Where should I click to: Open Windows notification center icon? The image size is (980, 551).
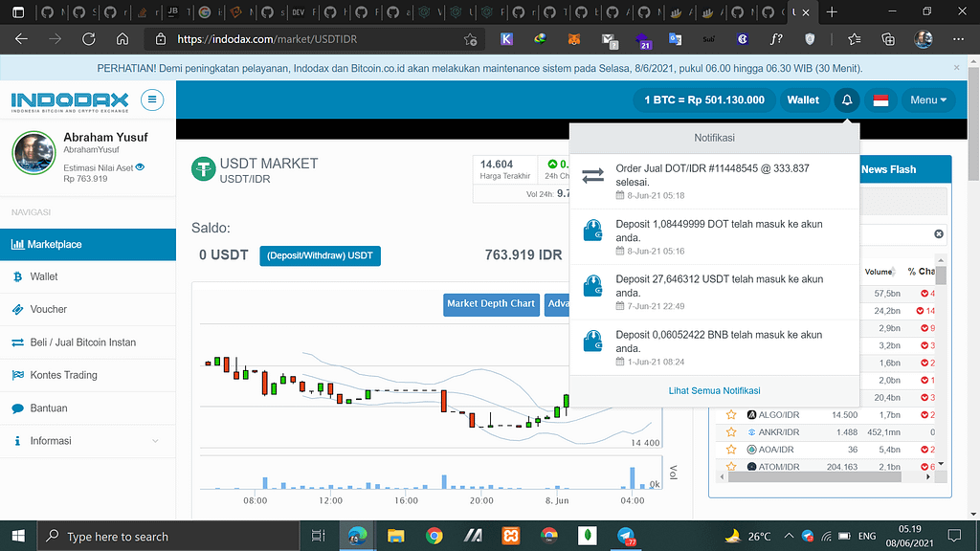tap(954, 536)
